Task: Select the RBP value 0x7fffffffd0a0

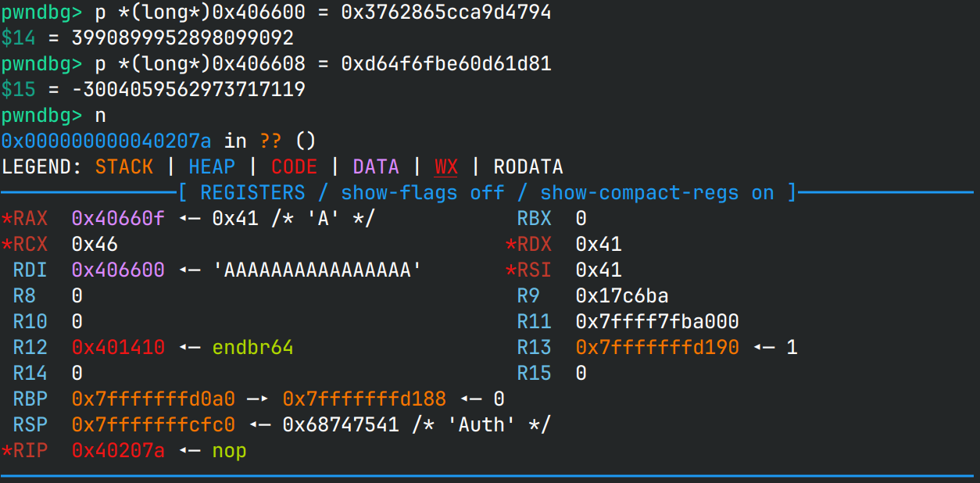Action: (x=153, y=399)
